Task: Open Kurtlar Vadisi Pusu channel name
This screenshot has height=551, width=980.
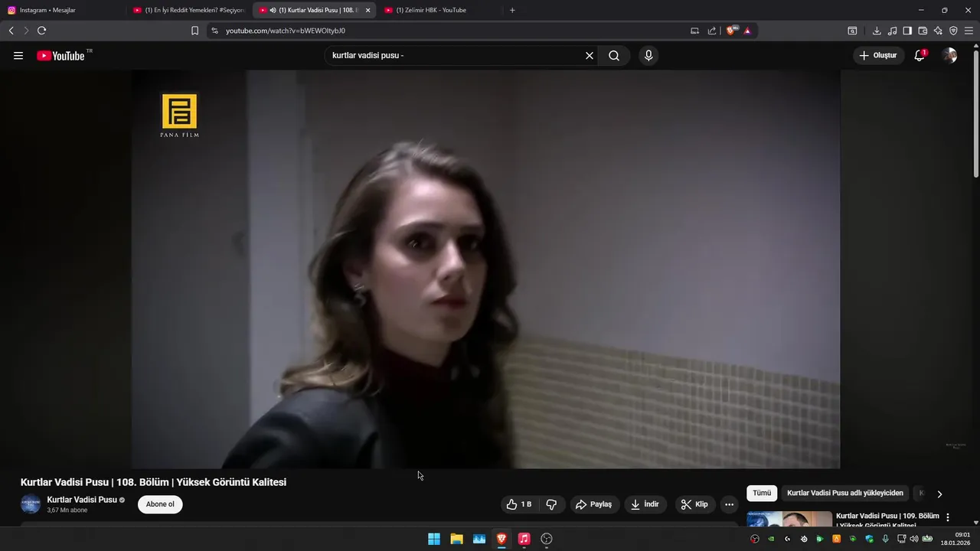Action: (x=82, y=500)
